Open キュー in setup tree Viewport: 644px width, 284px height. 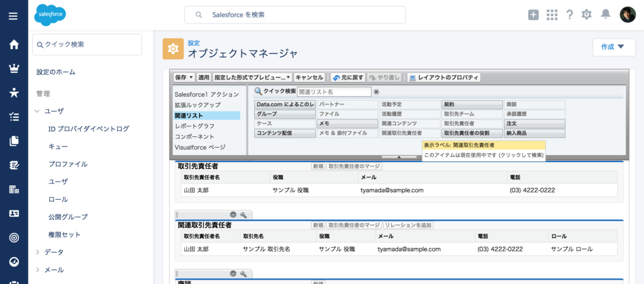58,146
